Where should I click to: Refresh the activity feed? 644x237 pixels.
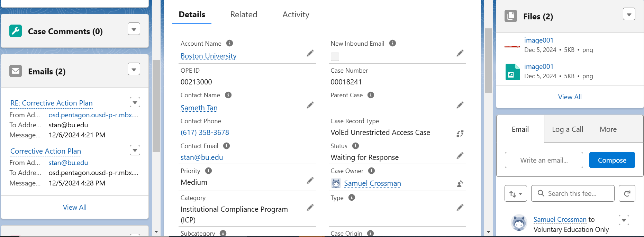click(x=627, y=193)
